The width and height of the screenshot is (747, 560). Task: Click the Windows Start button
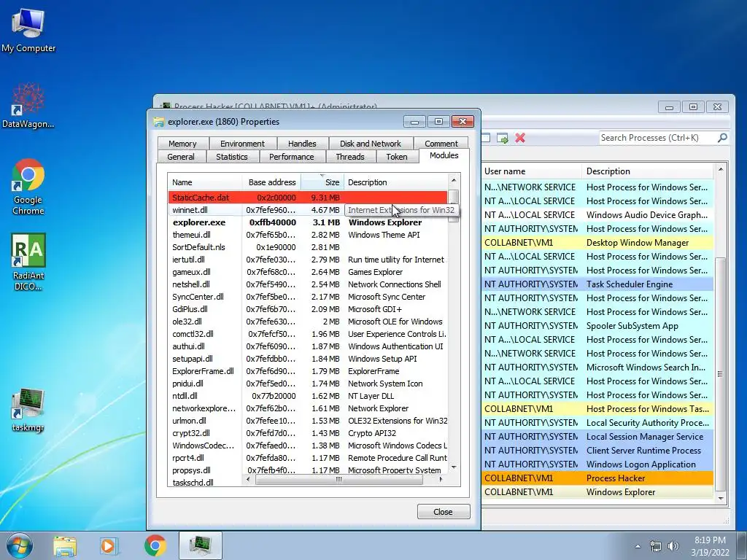(x=20, y=545)
